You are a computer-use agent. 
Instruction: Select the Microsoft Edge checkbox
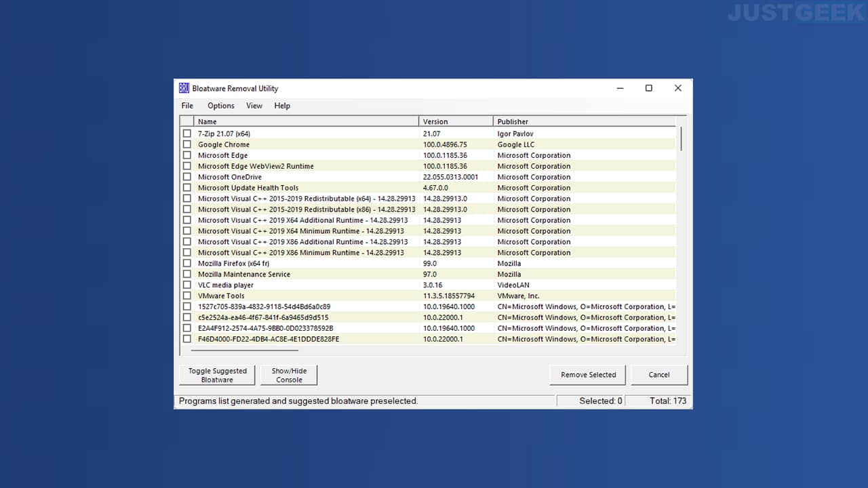coord(187,156)
